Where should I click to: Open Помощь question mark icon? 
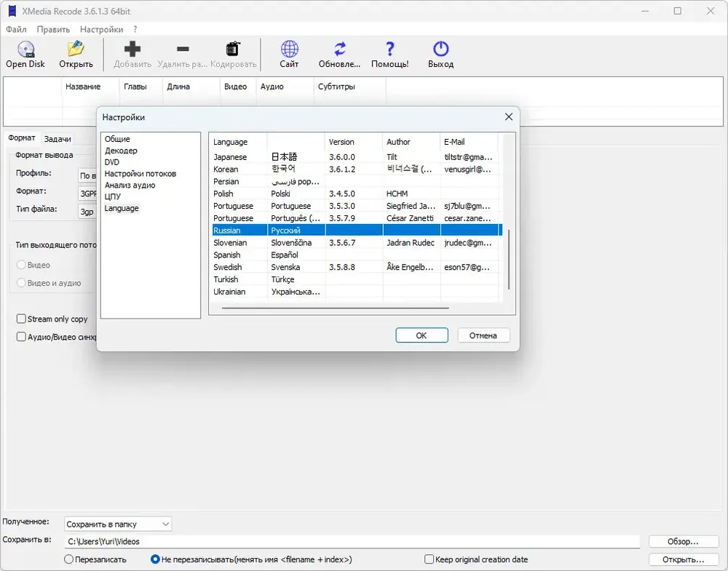click(390, 49)
